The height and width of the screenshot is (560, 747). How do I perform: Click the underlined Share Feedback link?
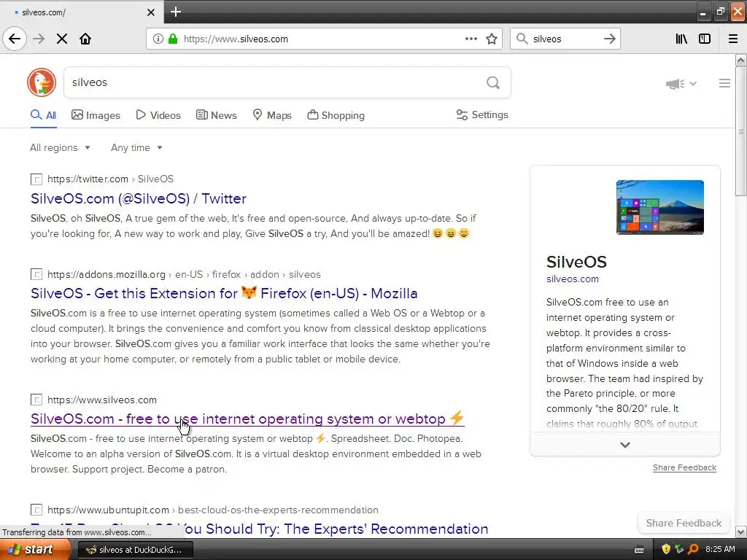click(x=684, y=467)
